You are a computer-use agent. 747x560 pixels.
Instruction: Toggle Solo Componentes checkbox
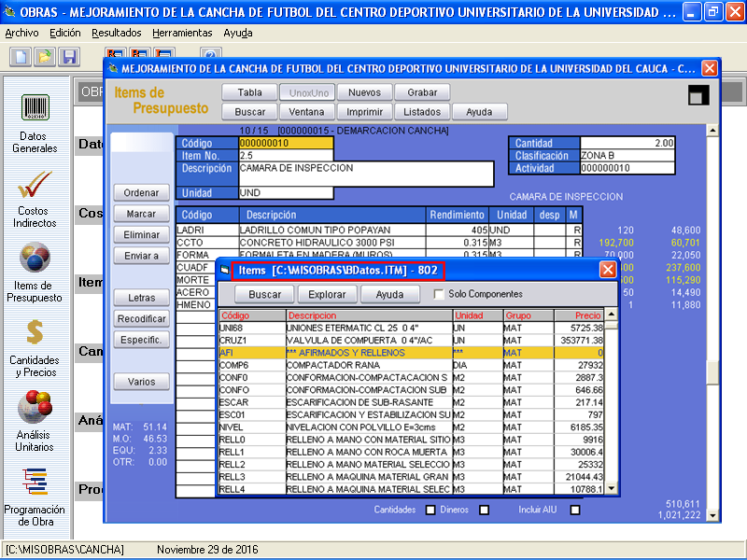[x=439, y=294]
